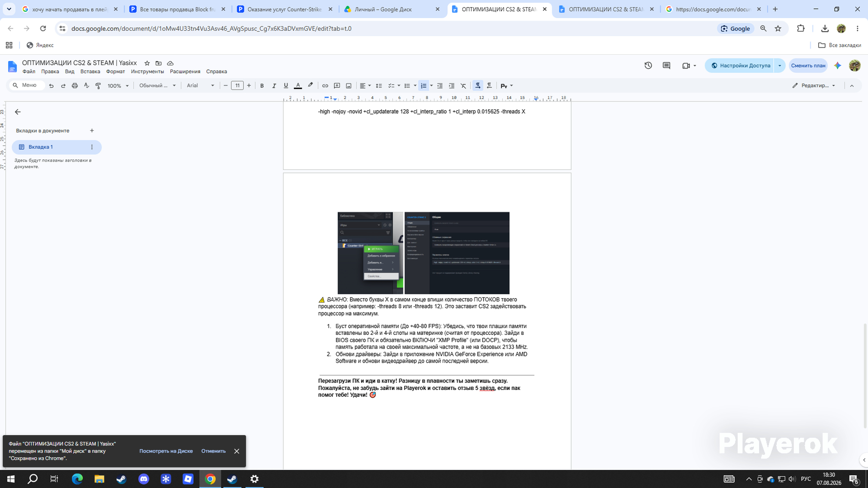Screen dimensions: 868x488
Task: Open the Gemini sparkle assistant
Action: 838,65
